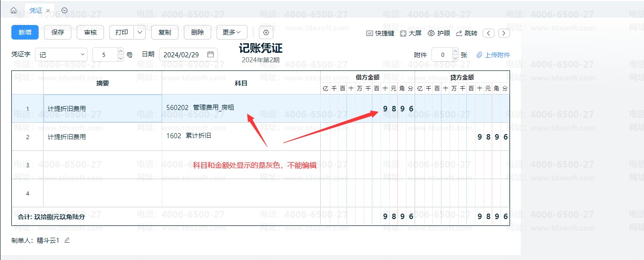644x260 pixels.
Task: Go to previous voucher arrow
Action: [x=488, y=33]
